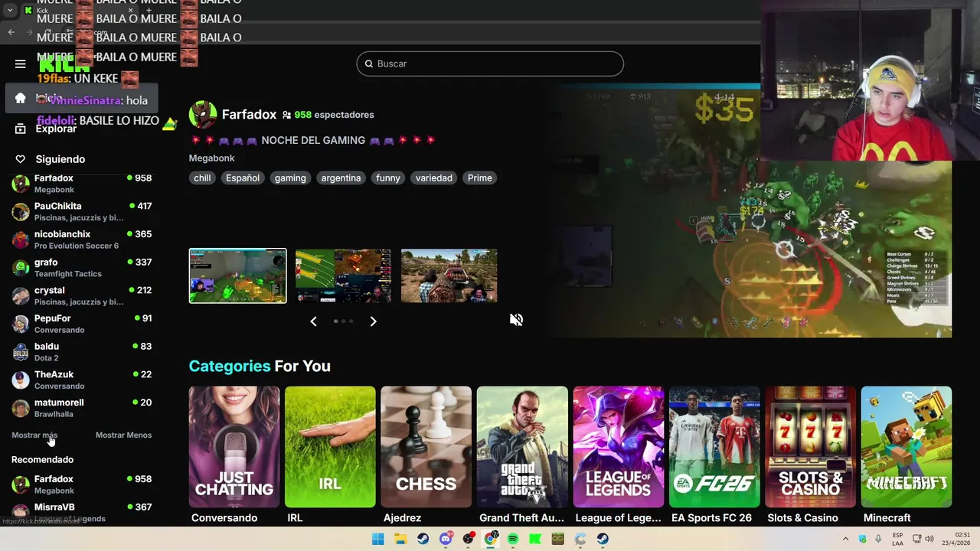Screen dimensions: 980x551
Task: Open Spotify from taskbar
Action: point(513,539)
